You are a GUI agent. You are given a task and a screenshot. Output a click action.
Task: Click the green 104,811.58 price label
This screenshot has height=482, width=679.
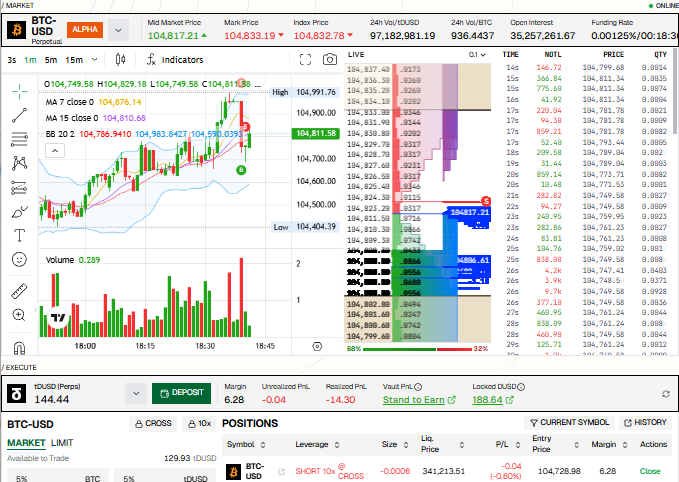pyautogui.click(x=316, y=133)
